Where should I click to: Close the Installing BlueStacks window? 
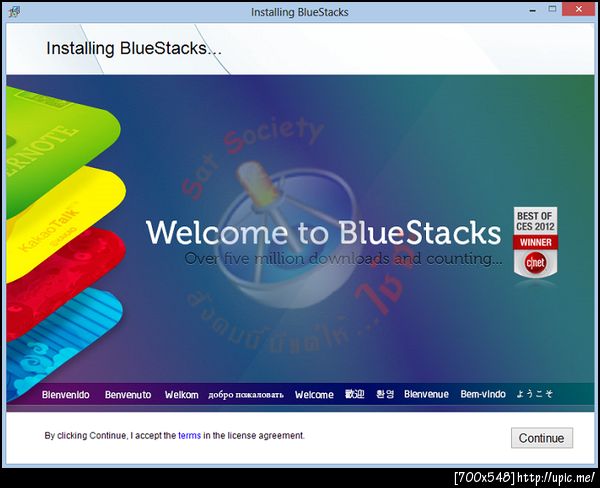tap(579, 9)
